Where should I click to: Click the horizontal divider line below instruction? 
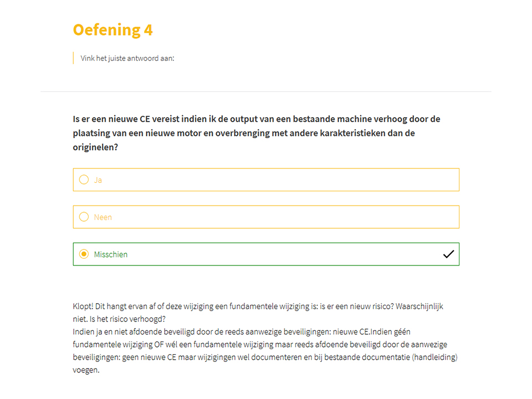[266, 91]
